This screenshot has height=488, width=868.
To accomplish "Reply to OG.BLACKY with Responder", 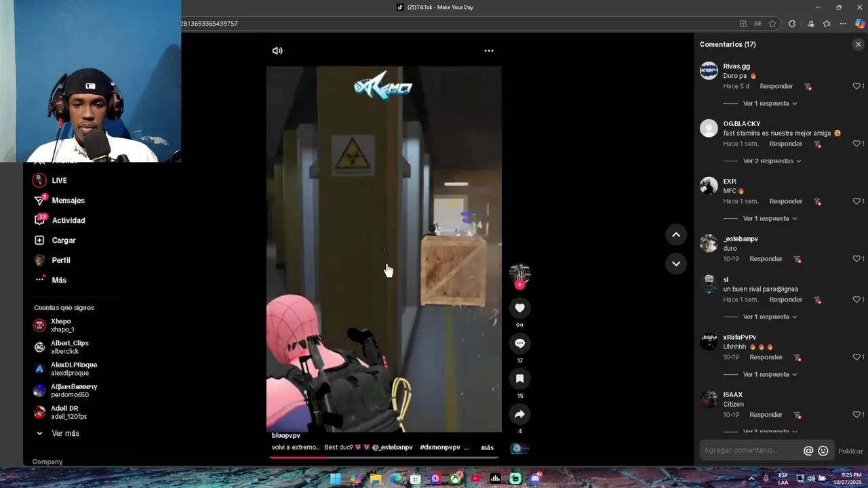I will click(x=786, y=144).
